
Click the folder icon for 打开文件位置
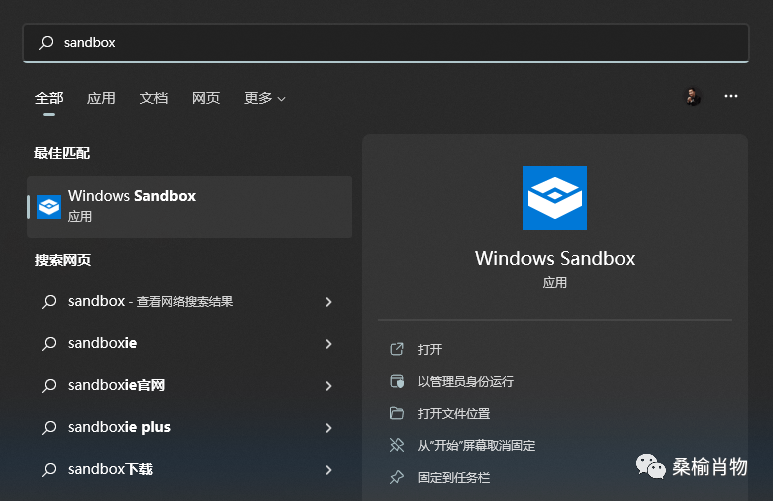point(397,413)
